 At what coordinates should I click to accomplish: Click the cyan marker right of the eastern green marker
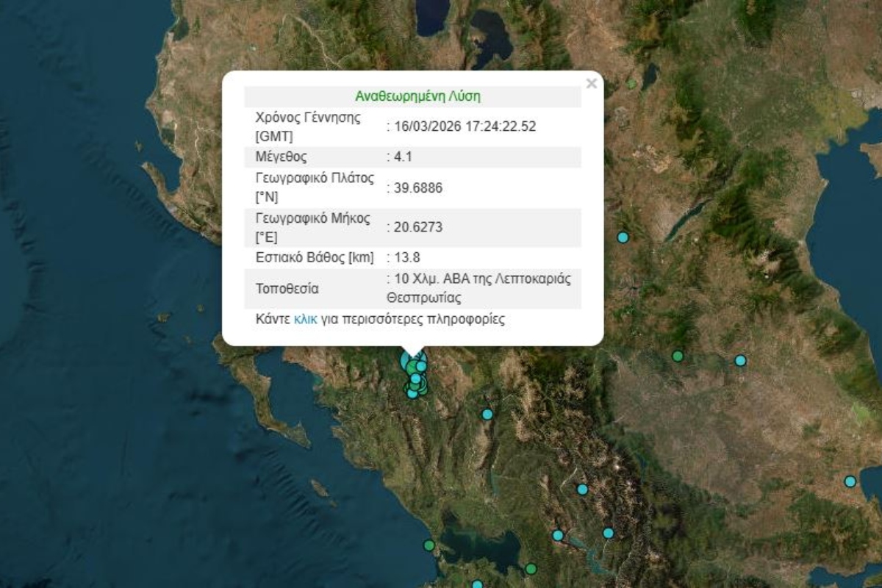click(x=740, y=361)
